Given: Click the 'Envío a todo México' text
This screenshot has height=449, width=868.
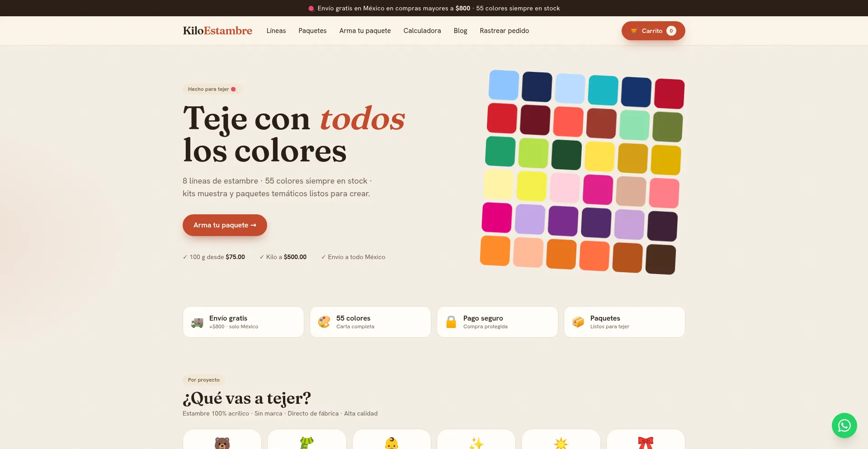Looking at the screenshot, I should [353, 257].
